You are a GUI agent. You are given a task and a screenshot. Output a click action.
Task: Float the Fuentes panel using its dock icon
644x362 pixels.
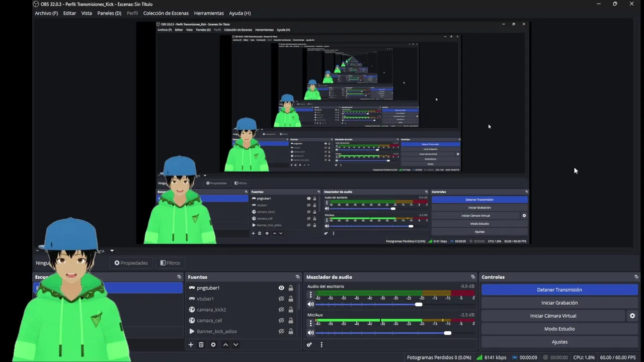click(x=297, y=277)
